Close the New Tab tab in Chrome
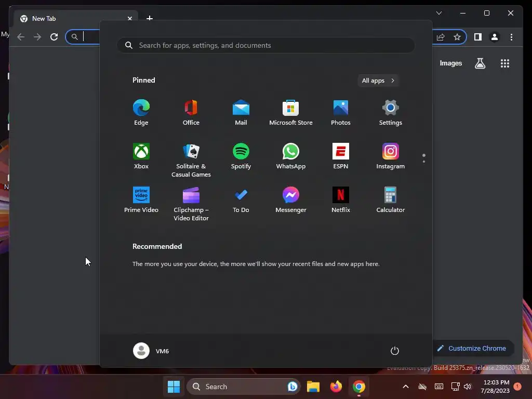 [129, 19]
